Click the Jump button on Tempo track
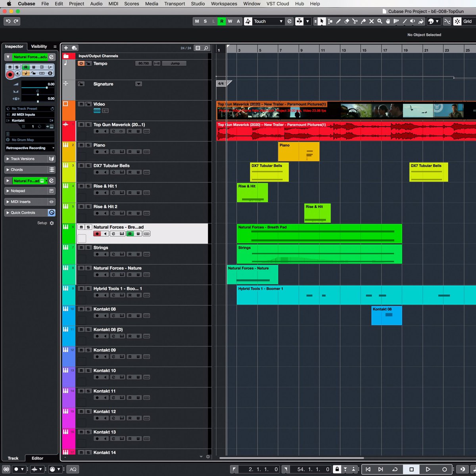476x476 pixels. (175, 63)
